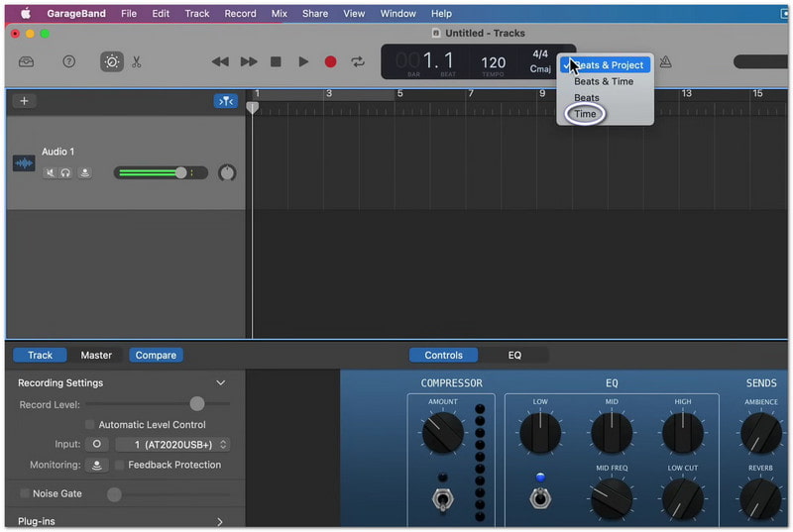The height and width of the screenshot is (532, 793).
Task: Click the EQ LOW knob
Action: [x=540, y=433]
